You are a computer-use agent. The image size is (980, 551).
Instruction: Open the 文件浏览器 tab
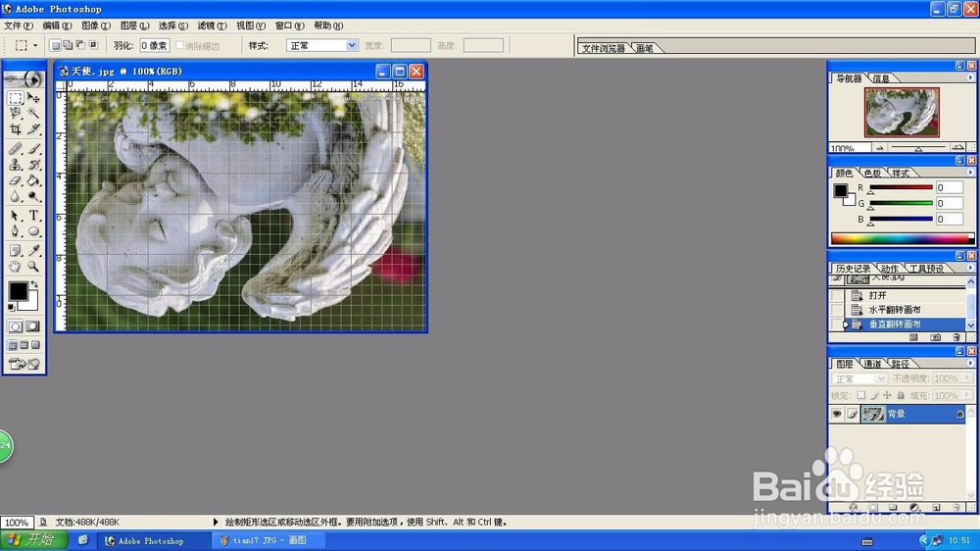click(604, 48)
